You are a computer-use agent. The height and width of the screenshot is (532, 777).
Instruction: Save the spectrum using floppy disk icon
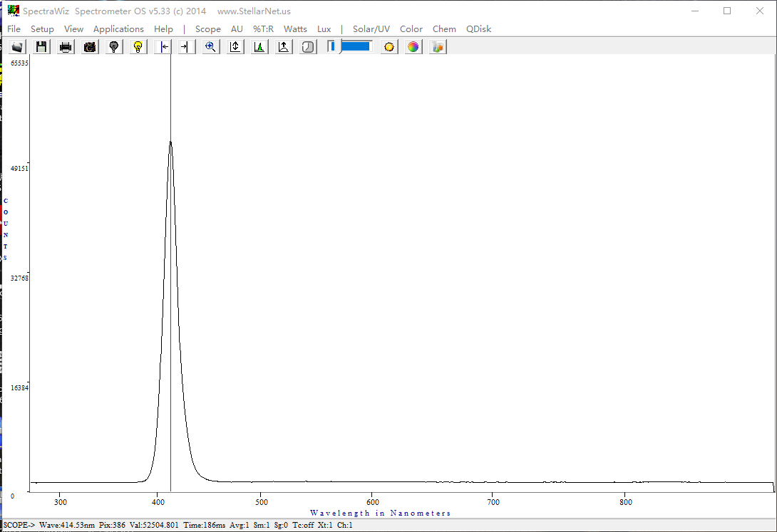[41, 47]
